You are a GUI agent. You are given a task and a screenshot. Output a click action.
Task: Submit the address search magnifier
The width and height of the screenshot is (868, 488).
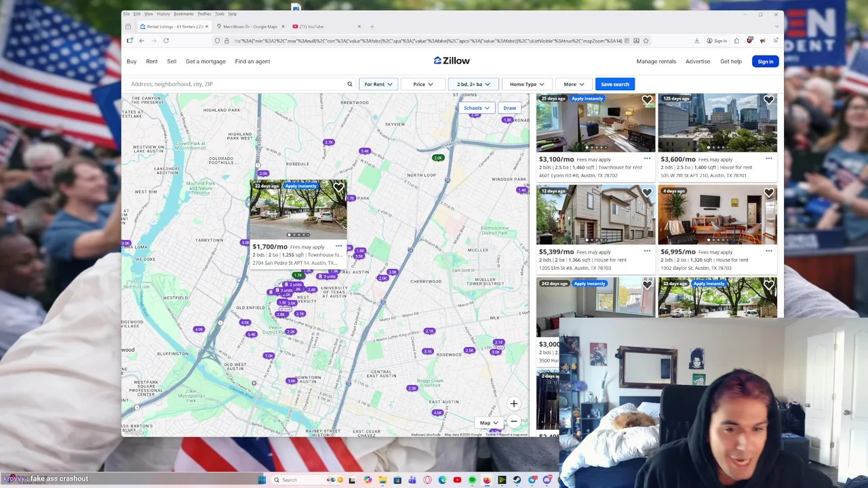tap(350, 84)
